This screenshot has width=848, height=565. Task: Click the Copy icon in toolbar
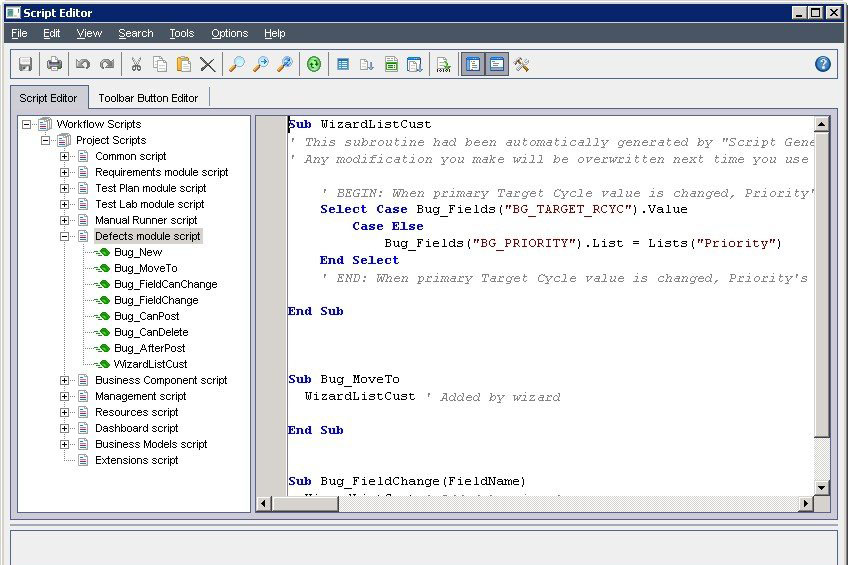[160, 64]
